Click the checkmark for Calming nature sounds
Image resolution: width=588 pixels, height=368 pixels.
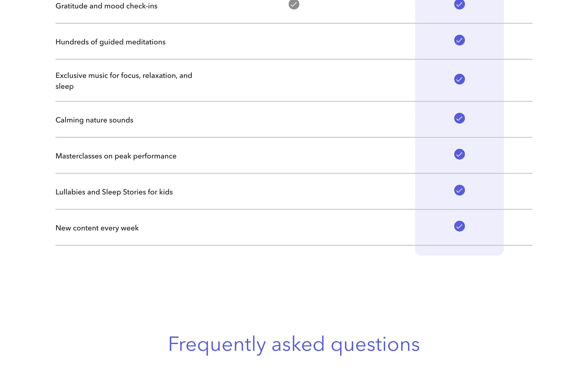(459, 118)
